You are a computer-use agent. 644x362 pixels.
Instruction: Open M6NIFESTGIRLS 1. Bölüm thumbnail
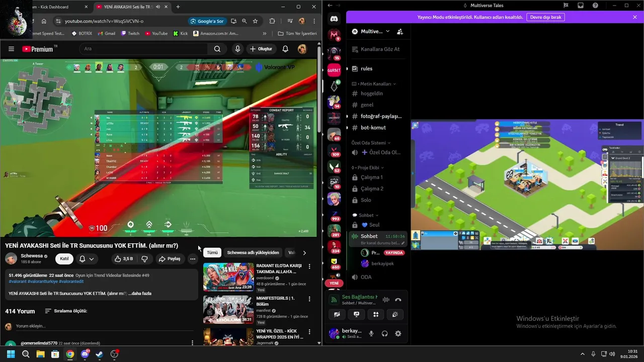(228, 309)
